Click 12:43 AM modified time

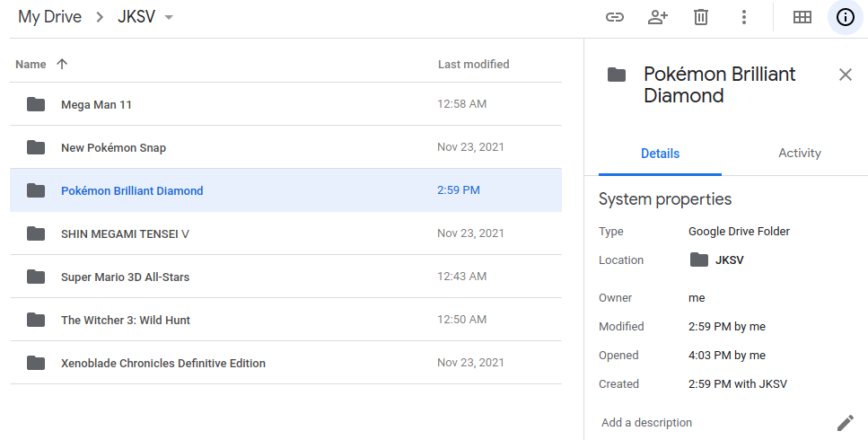[x=461, y=277]
